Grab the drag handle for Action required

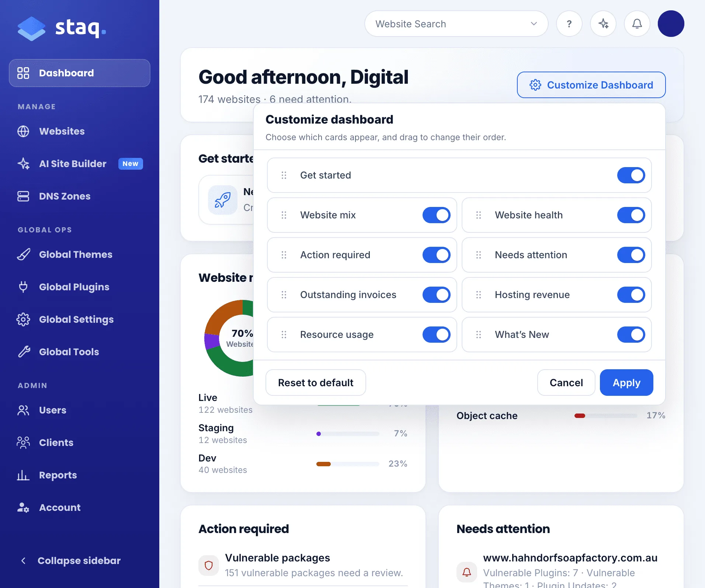(284, 255)
